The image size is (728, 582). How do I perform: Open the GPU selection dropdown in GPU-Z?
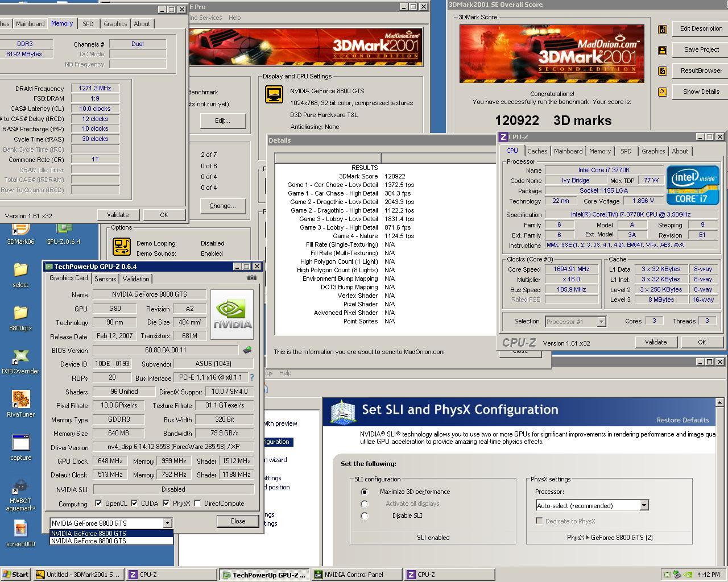click(167, 523)
